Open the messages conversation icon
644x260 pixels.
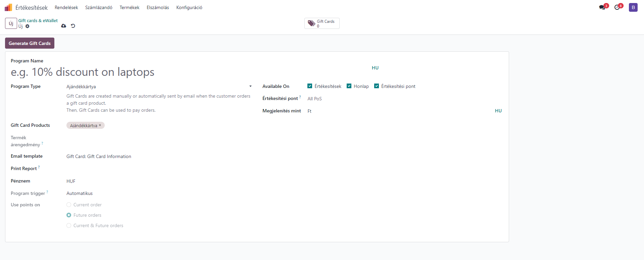(602, 7)
